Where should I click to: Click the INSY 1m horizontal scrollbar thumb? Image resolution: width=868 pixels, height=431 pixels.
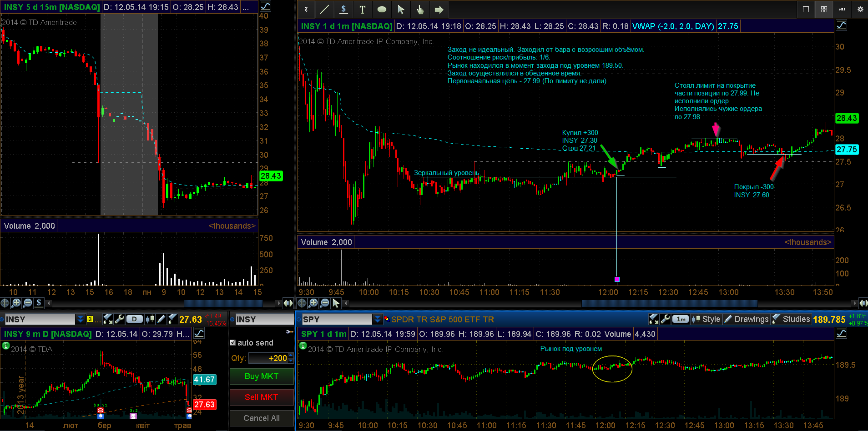[x=670, y=303]
